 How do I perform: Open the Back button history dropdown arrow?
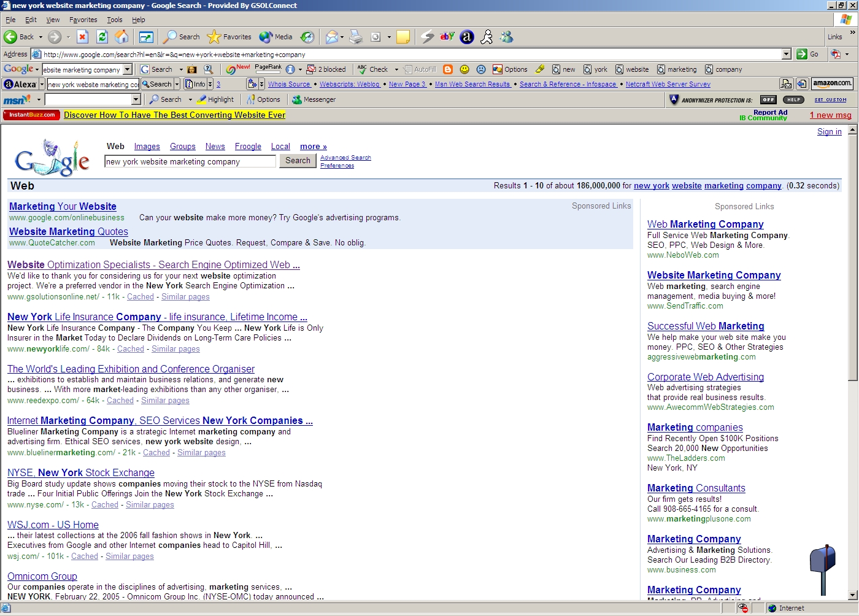(x=40, y=37)
